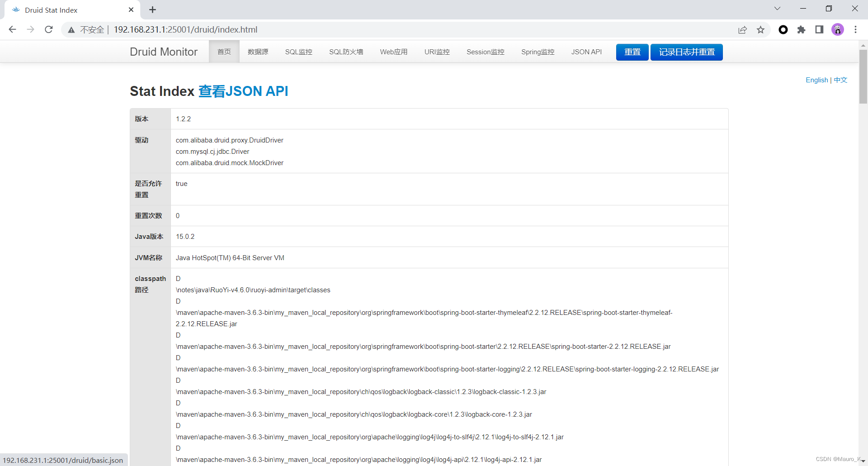868x466 pixels.
Task: Click the Druid Monitor brand link
Action: [x=164, y=52]
